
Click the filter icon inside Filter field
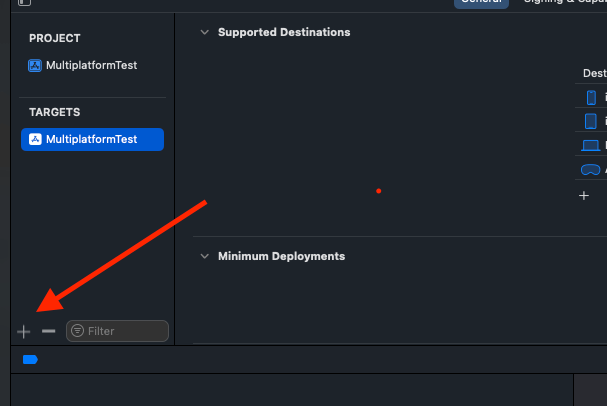(77, 331)
